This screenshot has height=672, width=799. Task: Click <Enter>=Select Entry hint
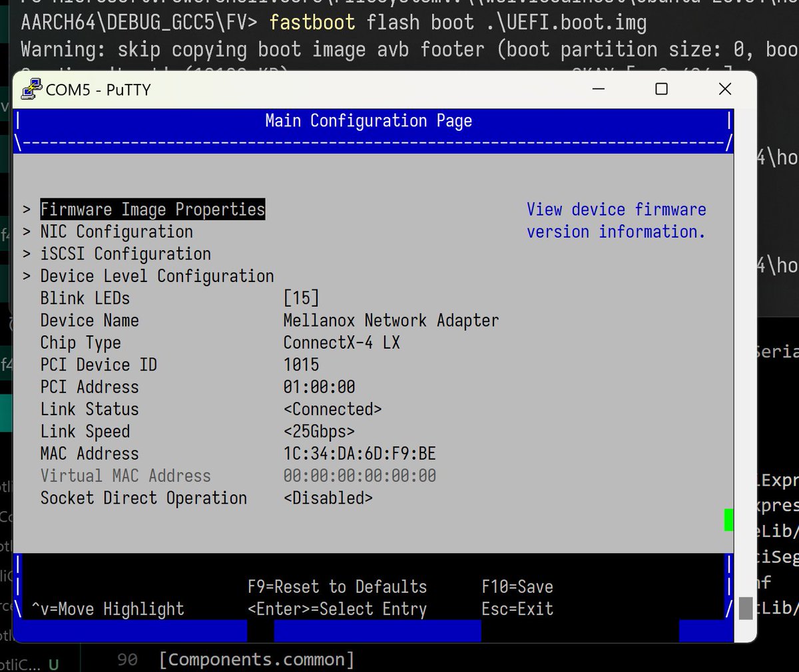[x=338, y=609]
